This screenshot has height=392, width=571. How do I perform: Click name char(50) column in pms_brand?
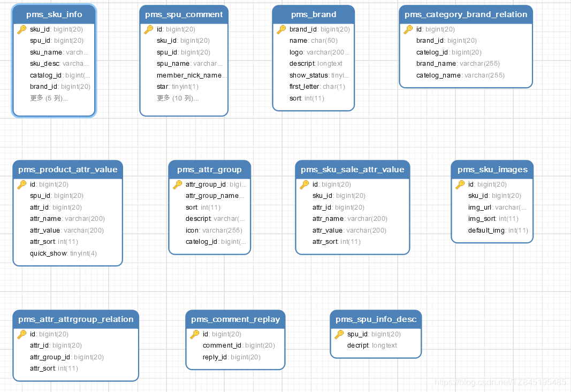tap(314, 41)
